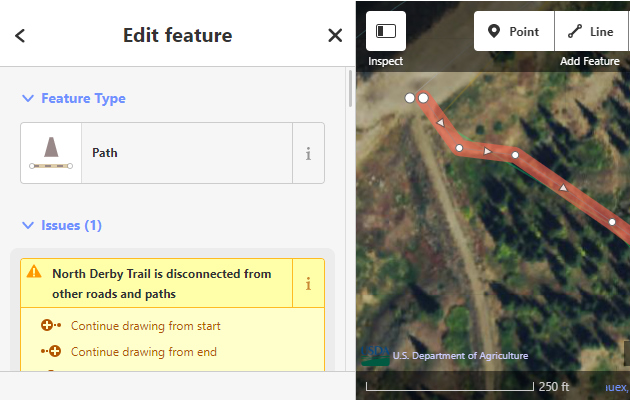Click the Path preset icon
The image size is (630, 400).
(x=51, y=153)
